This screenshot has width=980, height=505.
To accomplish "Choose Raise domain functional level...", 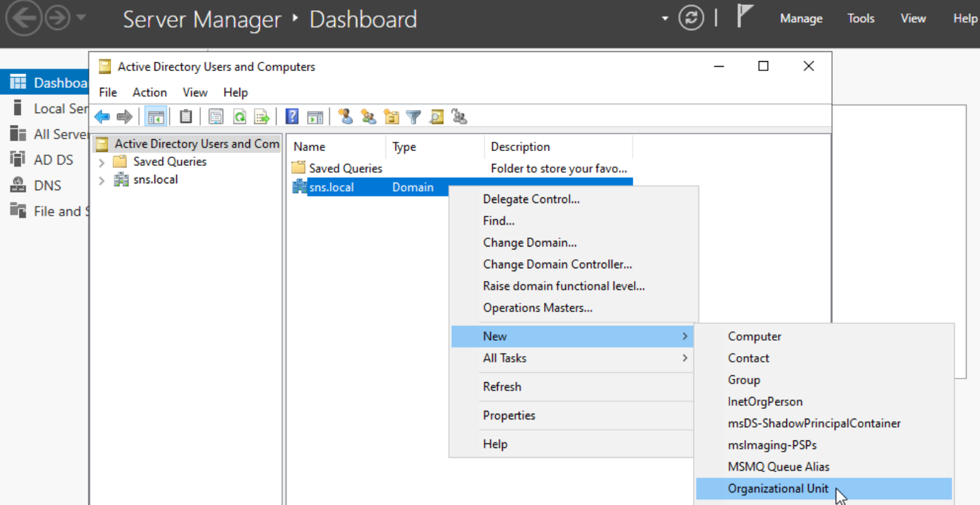I will (574, 286).
